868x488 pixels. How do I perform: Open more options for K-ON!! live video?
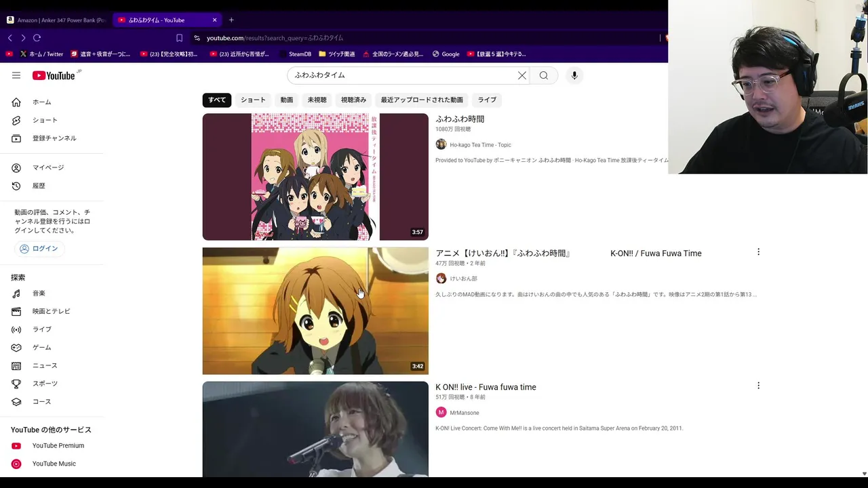coord(758,386)
